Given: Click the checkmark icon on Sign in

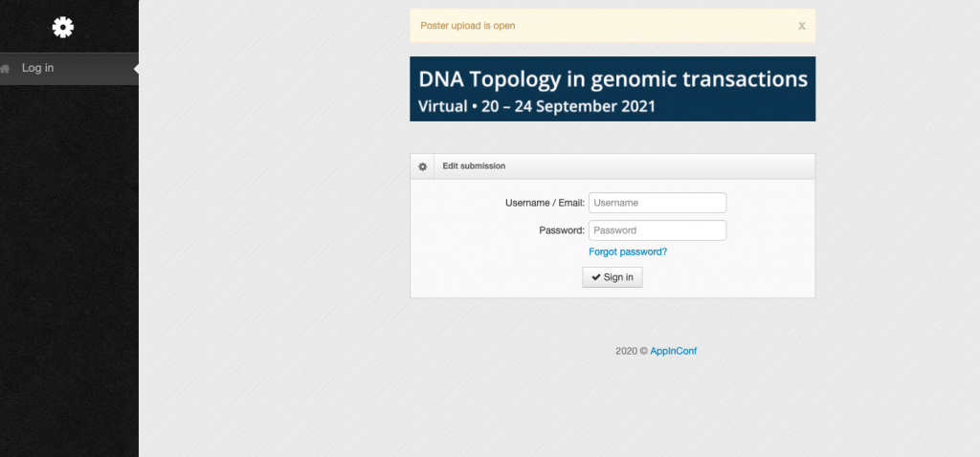Looking at the screenshot, I should click(595, 277).
